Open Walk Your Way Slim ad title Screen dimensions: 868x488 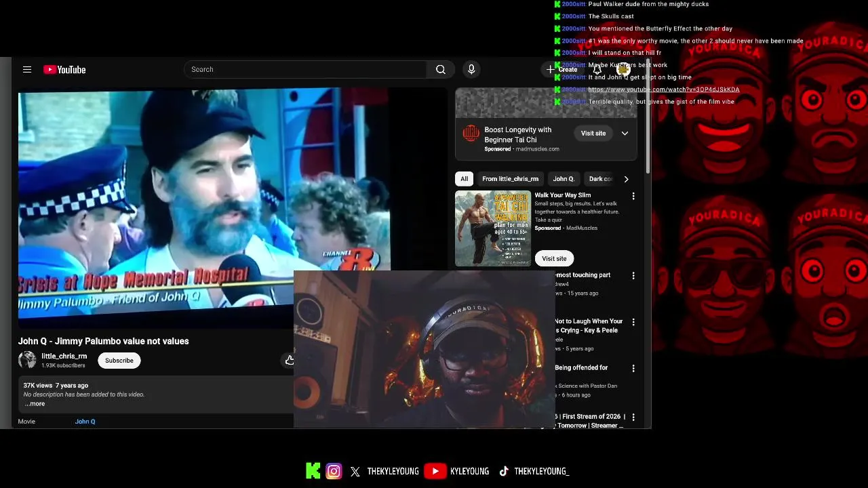(x=563, y=195)
